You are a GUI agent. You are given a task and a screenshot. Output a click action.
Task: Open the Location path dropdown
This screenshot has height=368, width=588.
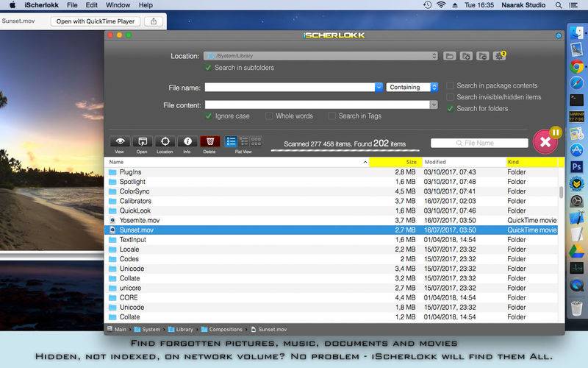321,56
